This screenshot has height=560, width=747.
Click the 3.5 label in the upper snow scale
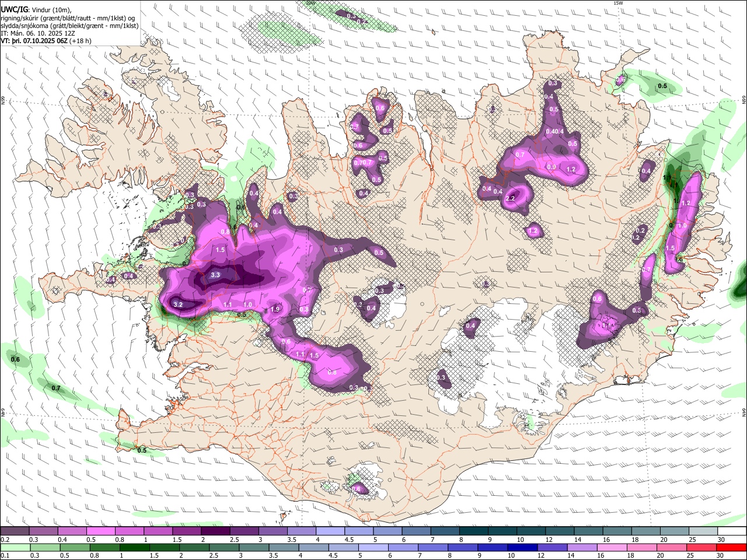coord(292,540)
